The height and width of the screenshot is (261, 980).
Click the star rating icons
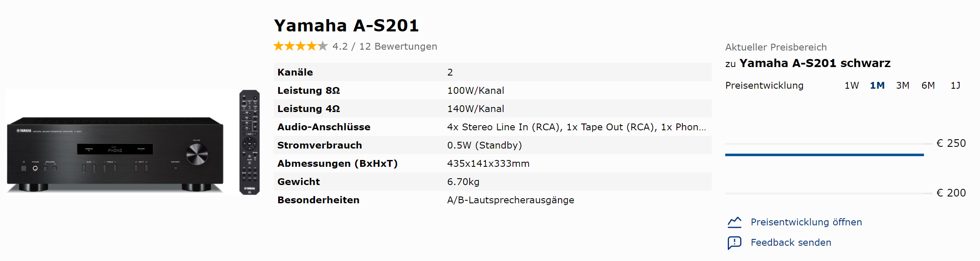(x=301, y=46)
